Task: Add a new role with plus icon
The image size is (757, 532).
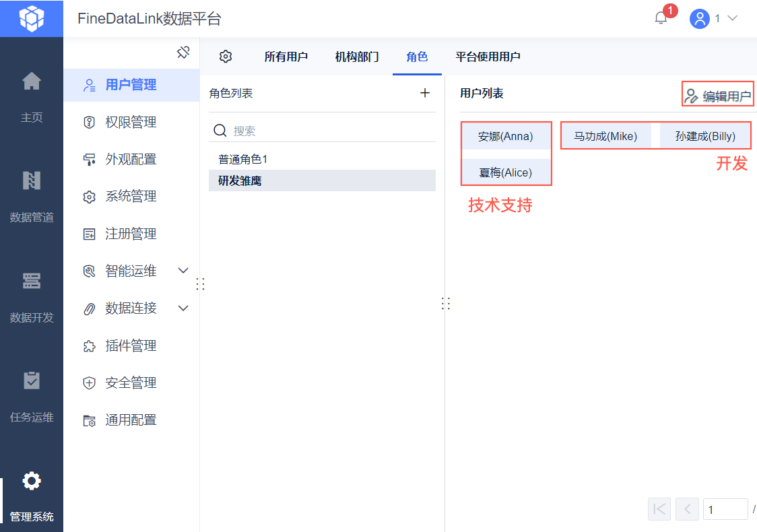Action: [425, 93]
